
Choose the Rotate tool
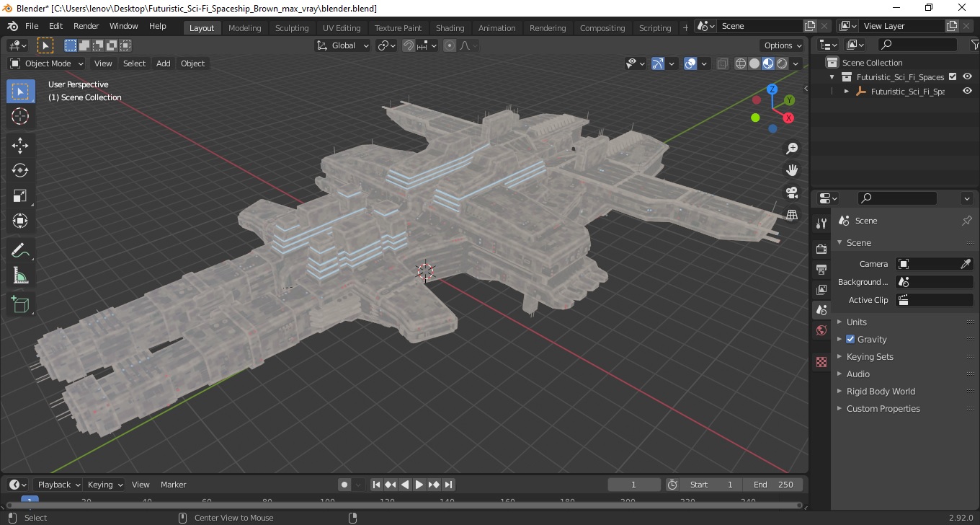click(x=20, y=170)
